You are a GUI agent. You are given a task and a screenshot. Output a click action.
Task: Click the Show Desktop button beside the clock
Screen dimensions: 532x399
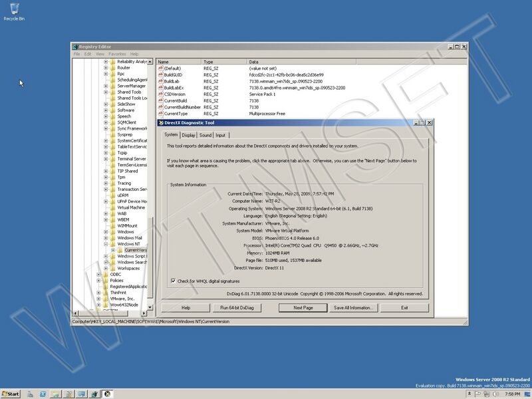[x=527, y=394]
